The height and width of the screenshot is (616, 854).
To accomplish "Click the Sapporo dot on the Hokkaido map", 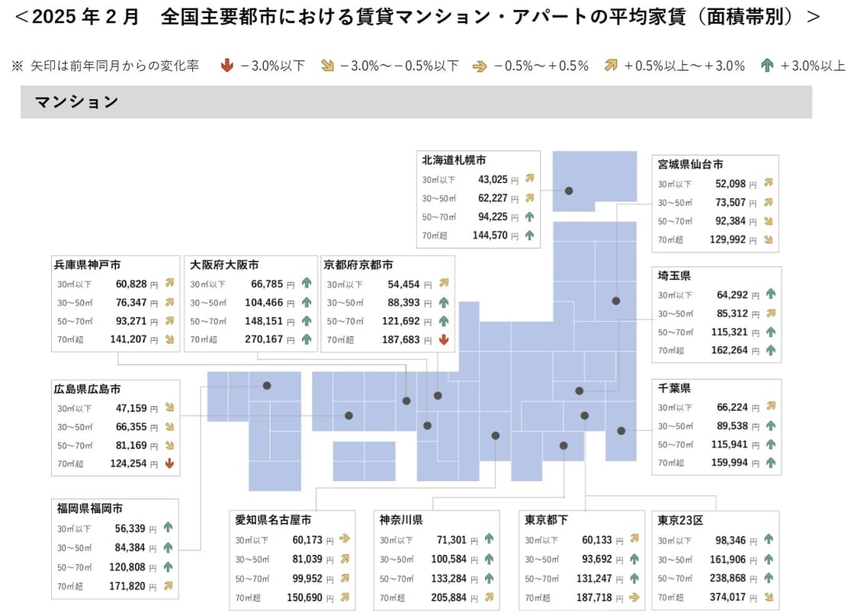I will 569,191.
